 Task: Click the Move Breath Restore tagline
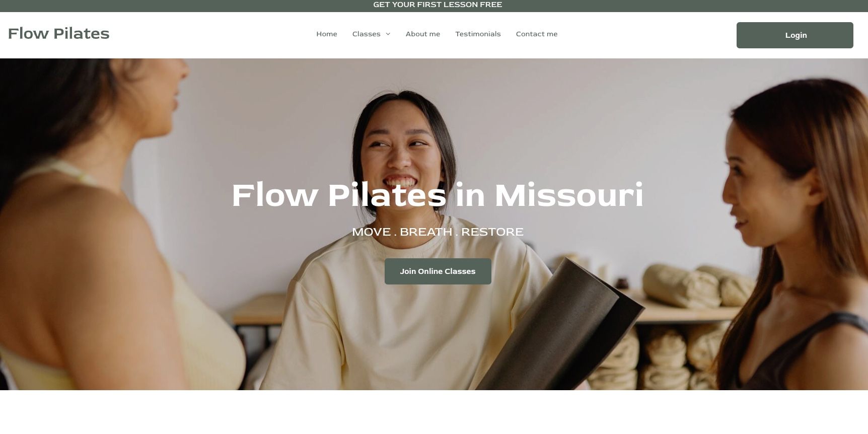438,232
